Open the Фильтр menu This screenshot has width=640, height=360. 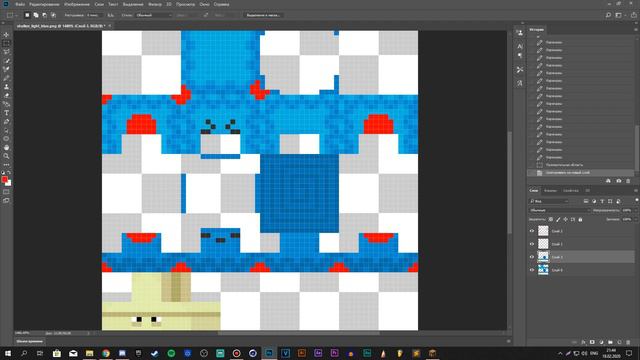click(155, 4)
